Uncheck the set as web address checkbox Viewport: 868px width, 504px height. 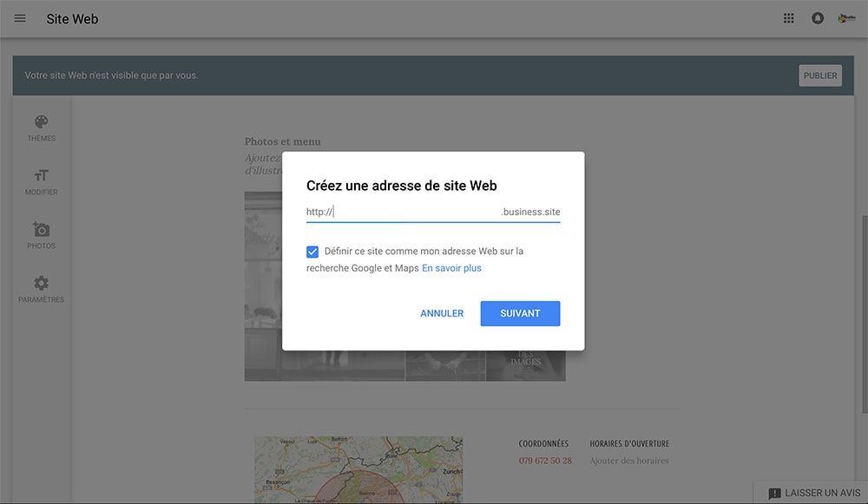tap(312, 252)
